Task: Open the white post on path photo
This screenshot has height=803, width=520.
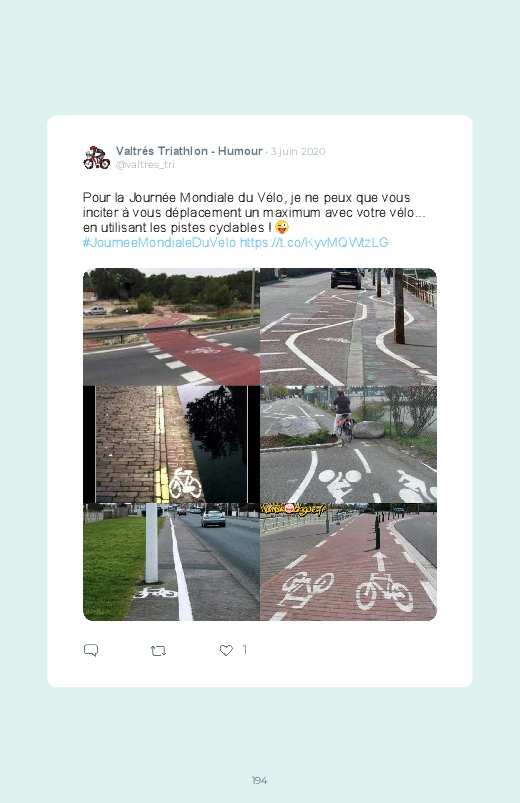Action: pos(171,562)
